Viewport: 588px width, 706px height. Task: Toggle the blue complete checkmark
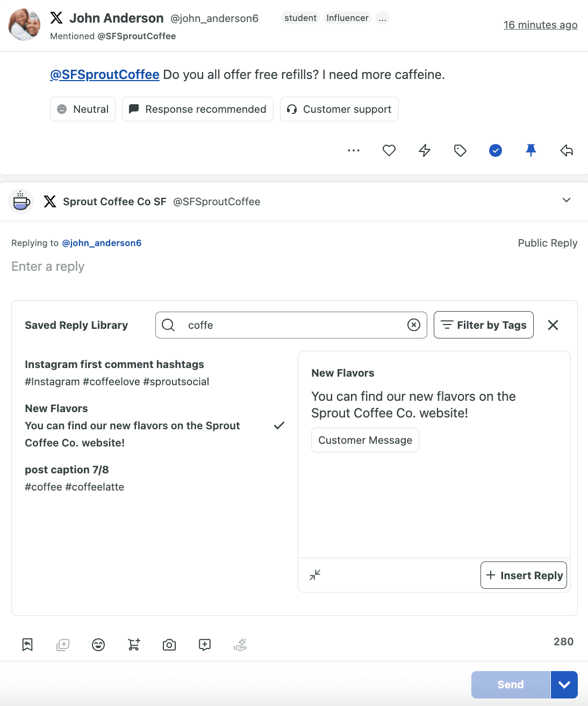click(x=496, y=150)
